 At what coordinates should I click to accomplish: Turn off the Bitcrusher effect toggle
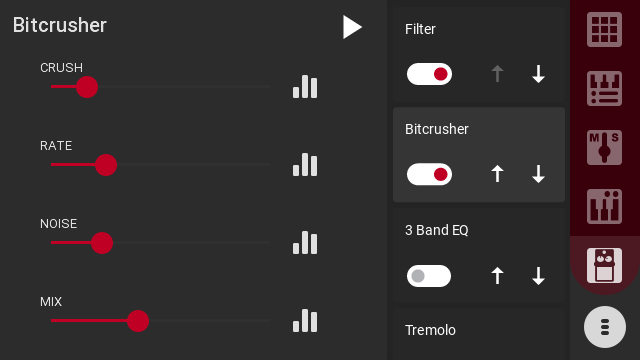point(429,174)
